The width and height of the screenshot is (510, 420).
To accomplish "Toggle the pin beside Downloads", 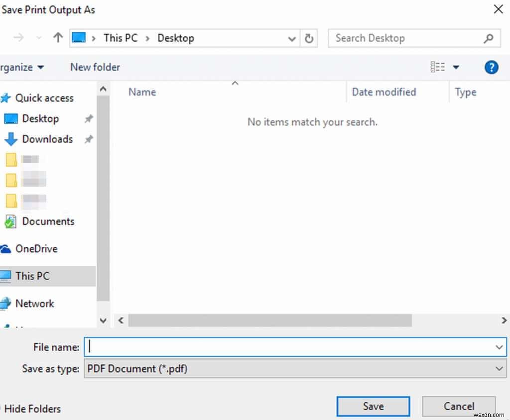I will pos(88,140).
